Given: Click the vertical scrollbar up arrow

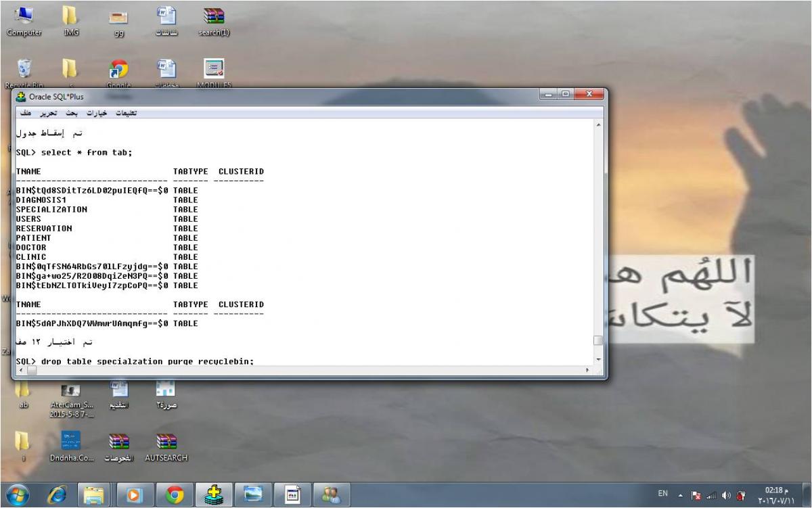Looking at the screenshot, I should tap(597, 126).
